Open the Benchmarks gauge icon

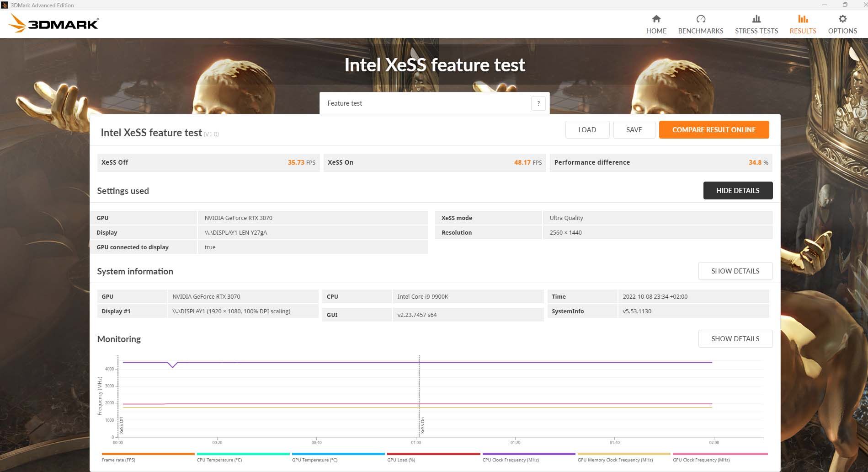pyautogui.click(x=701, y=19)
